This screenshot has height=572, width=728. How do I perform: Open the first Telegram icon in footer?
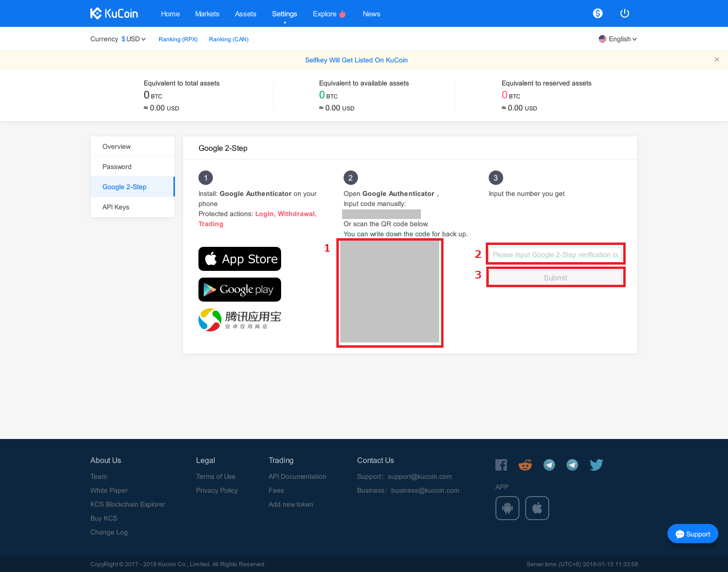click(x=549, y=465)
